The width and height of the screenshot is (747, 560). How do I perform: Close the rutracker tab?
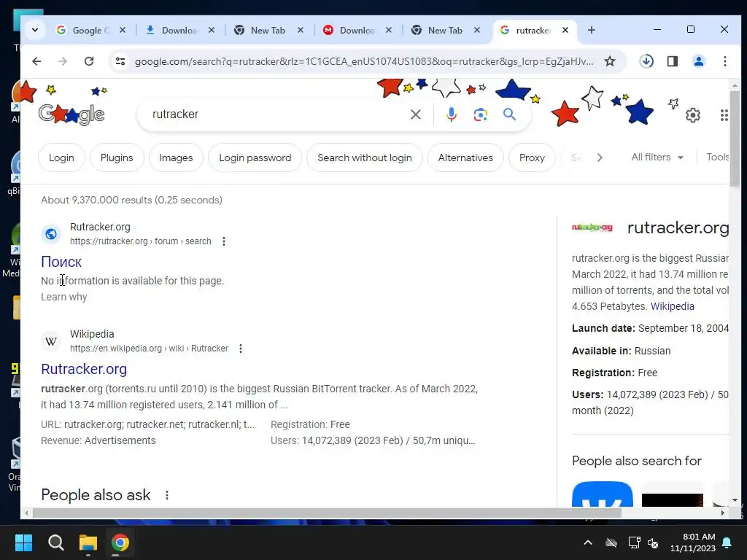[x=565, y=30]
